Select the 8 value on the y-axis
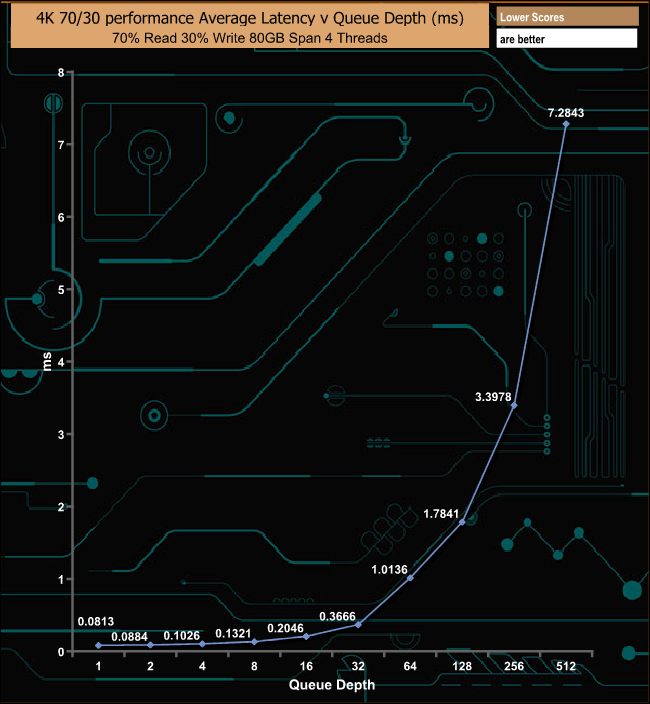Viewport: 650px width, 704px height. pyautogui.click(x=61, y=73)
